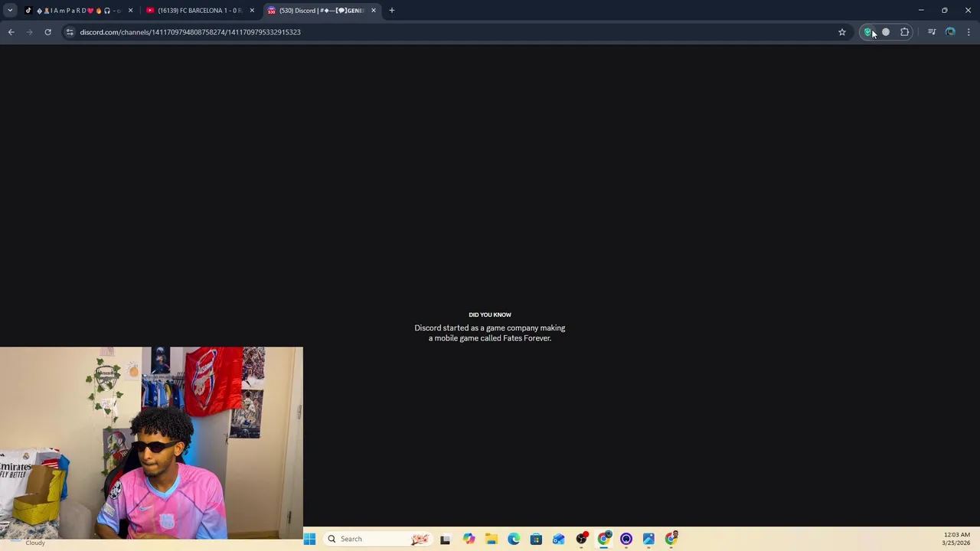Click the discord.com URL address field

[456, 32]
